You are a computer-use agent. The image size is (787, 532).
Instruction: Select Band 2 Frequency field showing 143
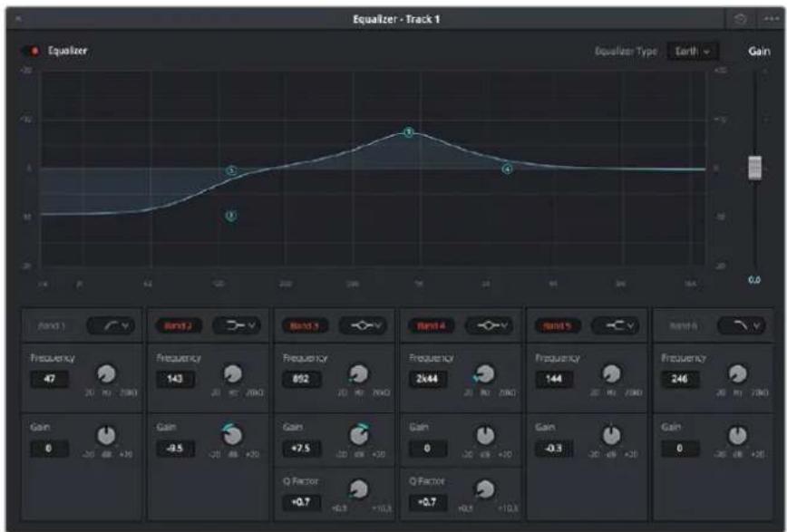175,379
